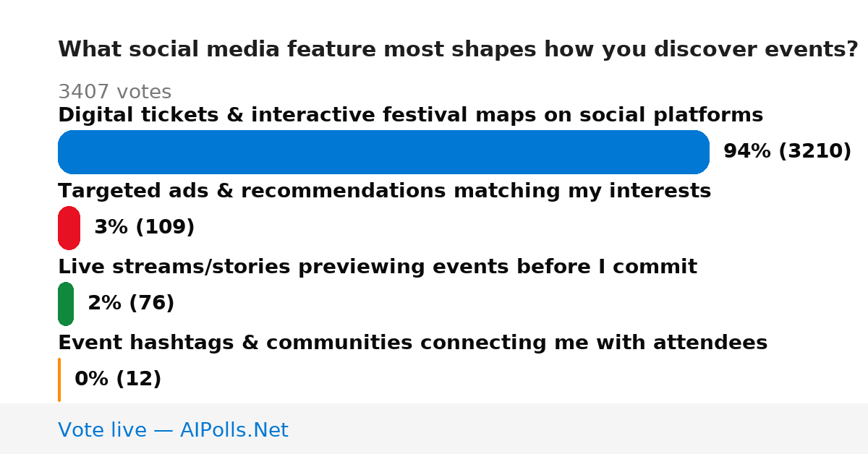Click the poll question heading
The width and height of the screenshot is (868, 454).
pos(458,49)
